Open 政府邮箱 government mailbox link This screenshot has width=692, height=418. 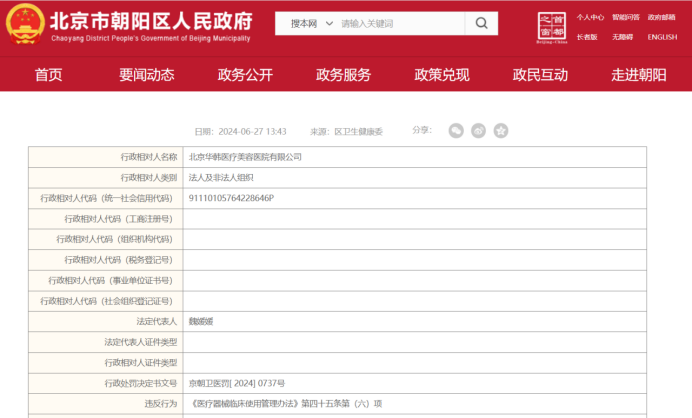[662, 17]
